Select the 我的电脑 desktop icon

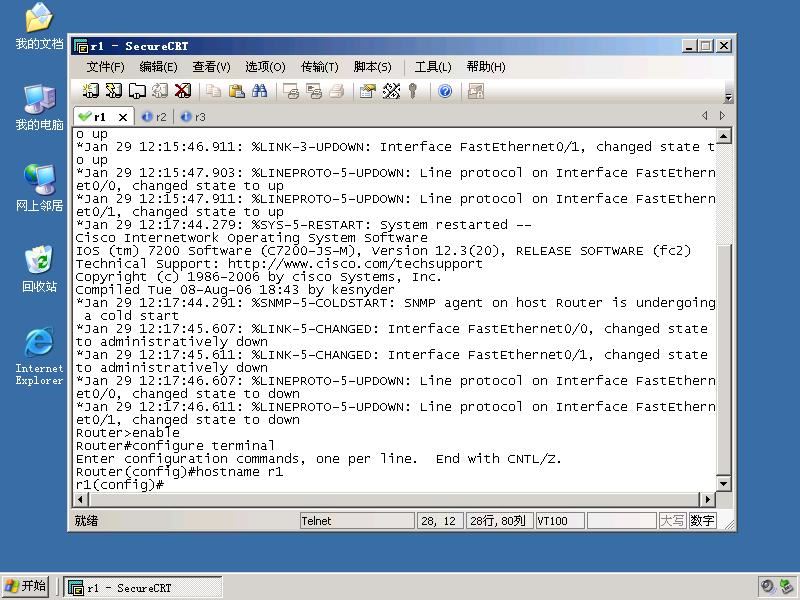39,108
